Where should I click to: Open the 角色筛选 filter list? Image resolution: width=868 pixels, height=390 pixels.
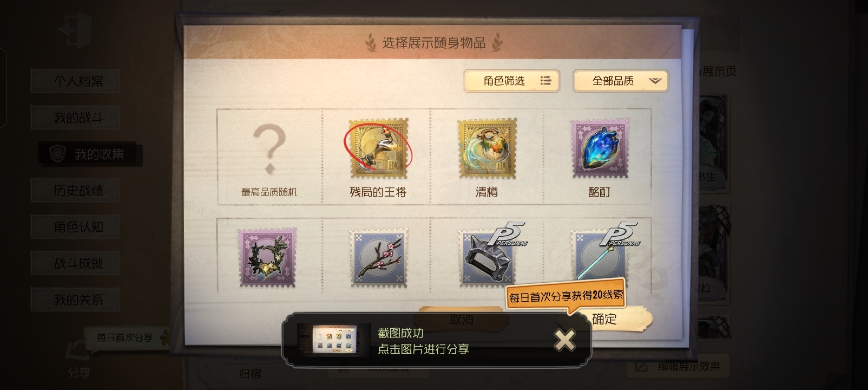pyautogui.click(x=511, y=81)
